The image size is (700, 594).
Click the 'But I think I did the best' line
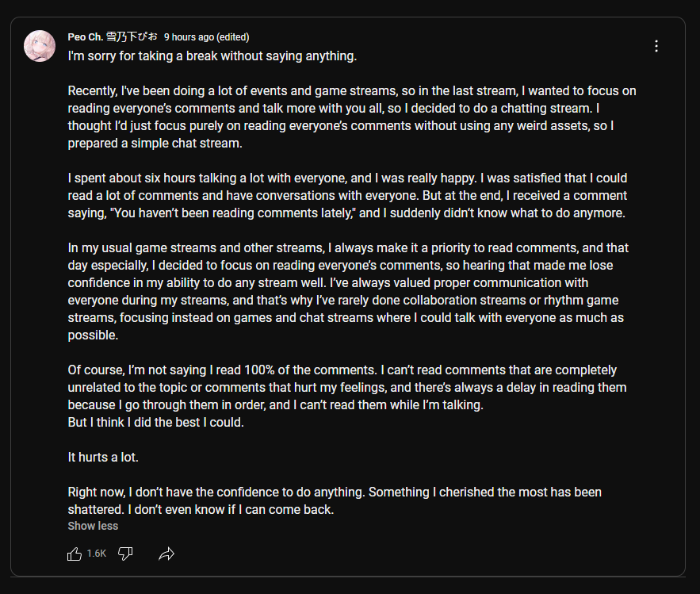point(156,422)
